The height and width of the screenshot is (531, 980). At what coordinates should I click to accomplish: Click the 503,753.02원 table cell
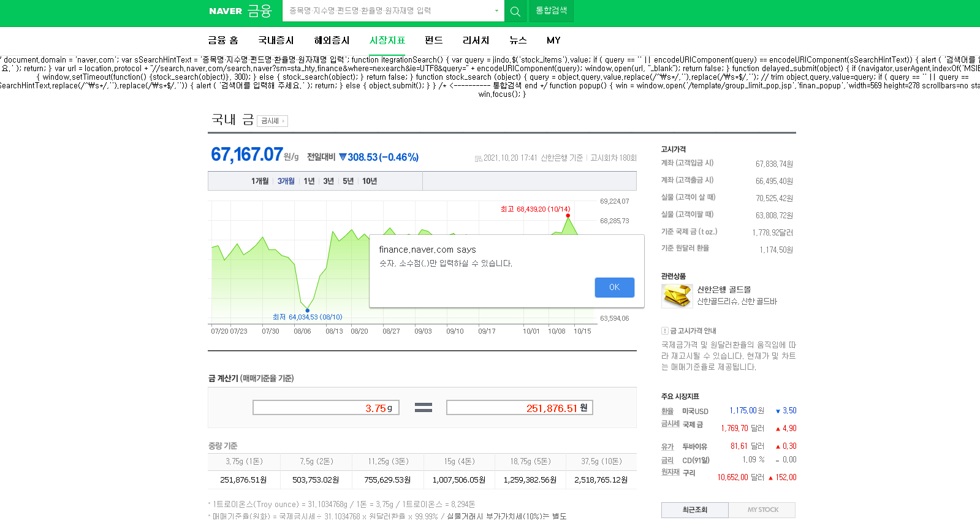coord(316,479)
